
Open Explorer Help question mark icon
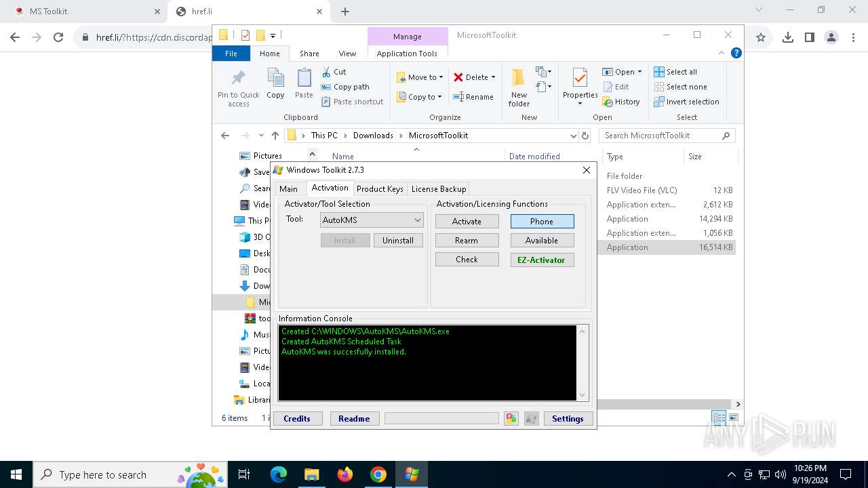pyautogui.click(x=736, y=53)
